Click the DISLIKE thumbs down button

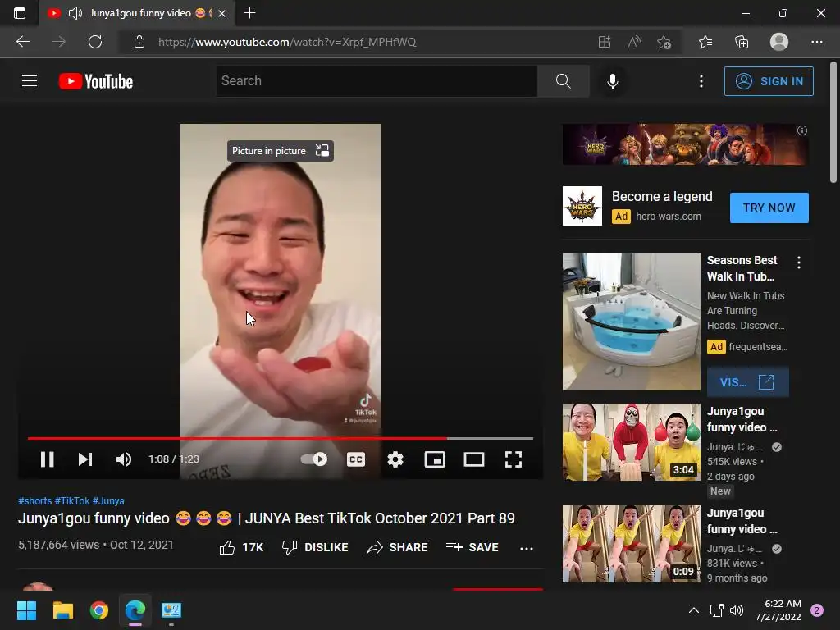pyautogui.click(x=315, y=547)
